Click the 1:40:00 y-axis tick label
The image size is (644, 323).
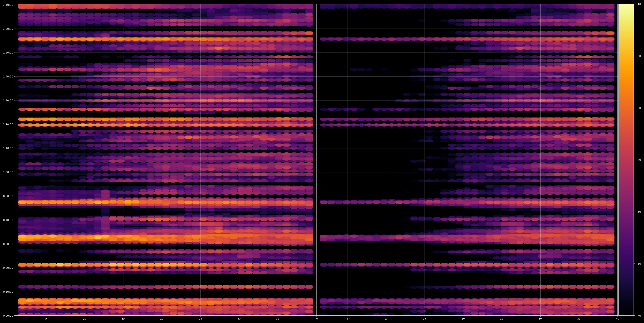[8, 77]
